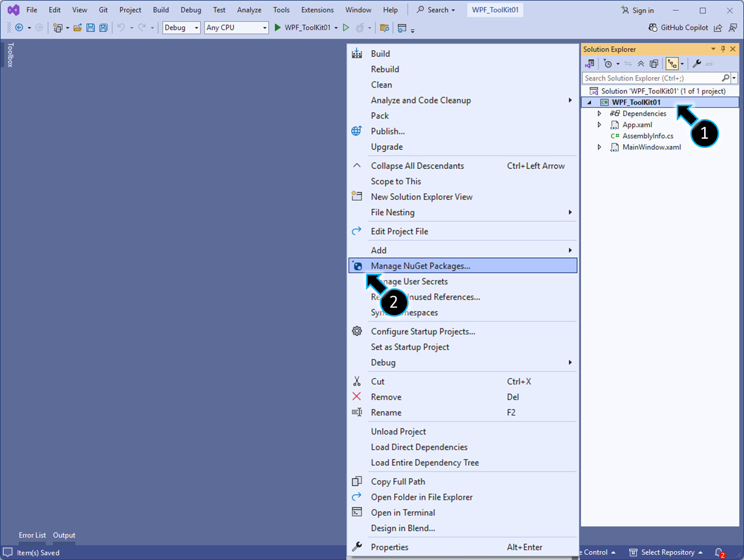Image resolution: width=744 pixels, height=560 pixels.
Task: Click Collapse All icon in Solution Explorer
Action: [641, 64]
